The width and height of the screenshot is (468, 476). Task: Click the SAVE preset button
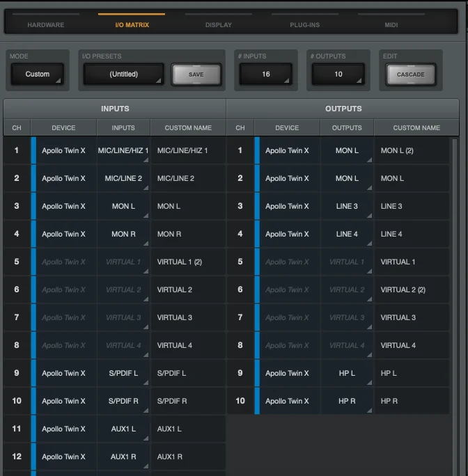[196, 74]
